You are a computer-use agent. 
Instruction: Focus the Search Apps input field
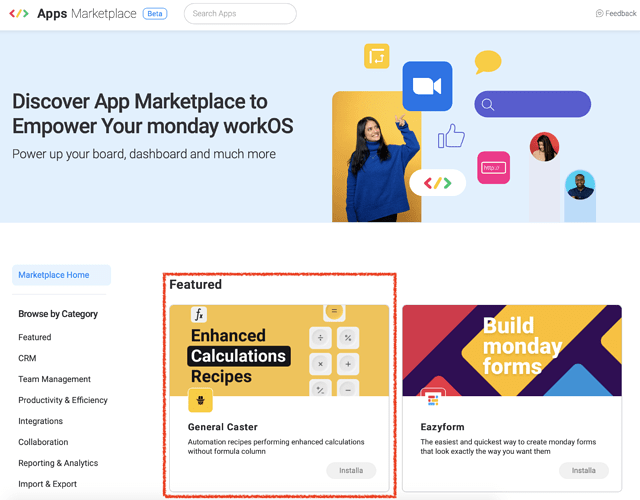click(240, 13)
